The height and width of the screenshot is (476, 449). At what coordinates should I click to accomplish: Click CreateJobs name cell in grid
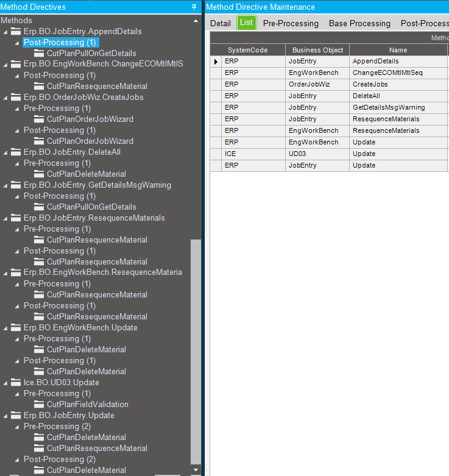tap(398, 84)
